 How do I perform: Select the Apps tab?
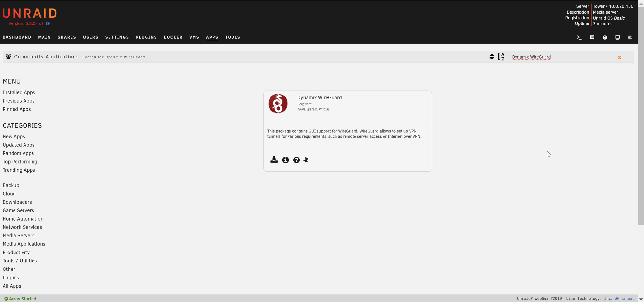point(212,37)
